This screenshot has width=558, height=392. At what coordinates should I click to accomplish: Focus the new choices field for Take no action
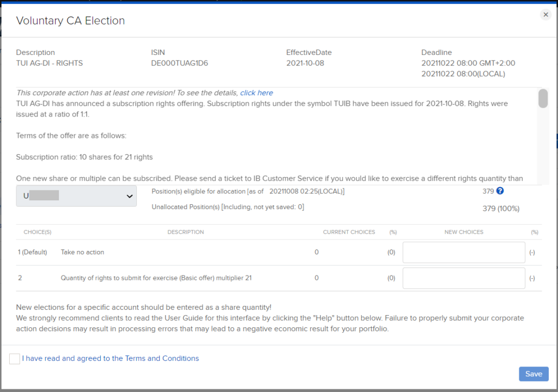464,252
